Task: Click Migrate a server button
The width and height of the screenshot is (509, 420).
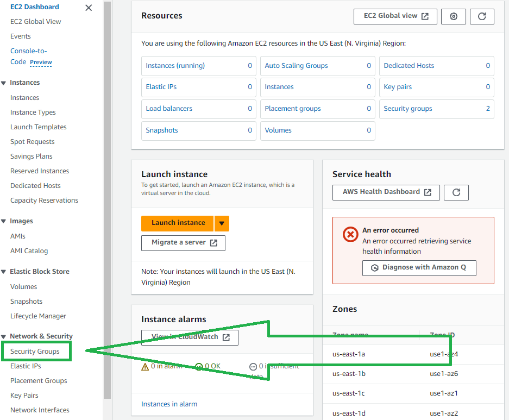Action: click(x=183, y=243)
